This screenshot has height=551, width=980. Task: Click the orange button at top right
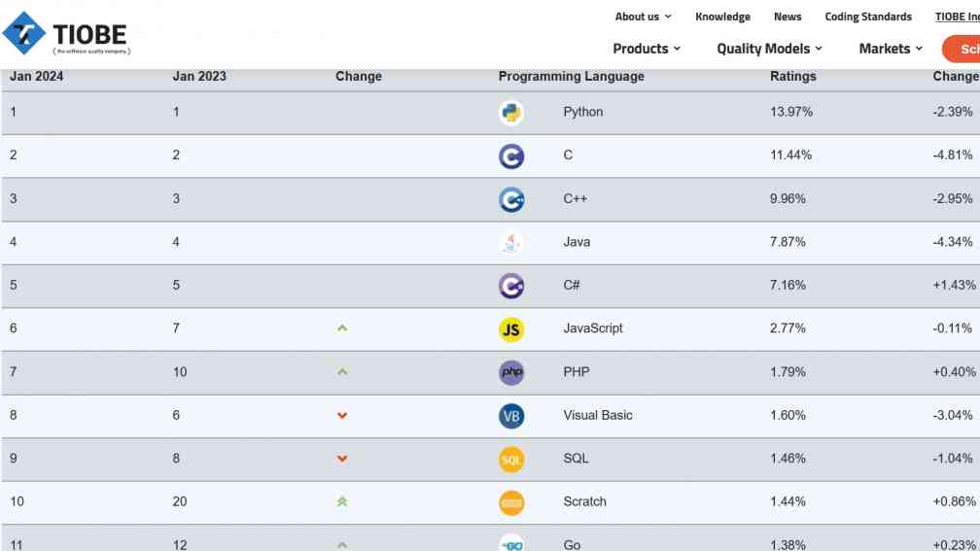pyautogui.click(x=962, y=49)
